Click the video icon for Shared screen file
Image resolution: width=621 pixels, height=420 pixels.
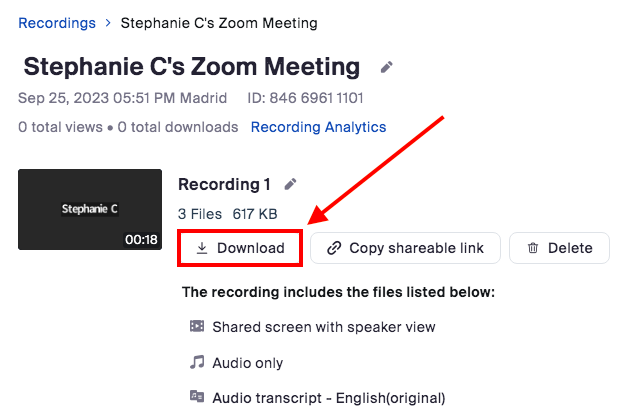[196, 327]
